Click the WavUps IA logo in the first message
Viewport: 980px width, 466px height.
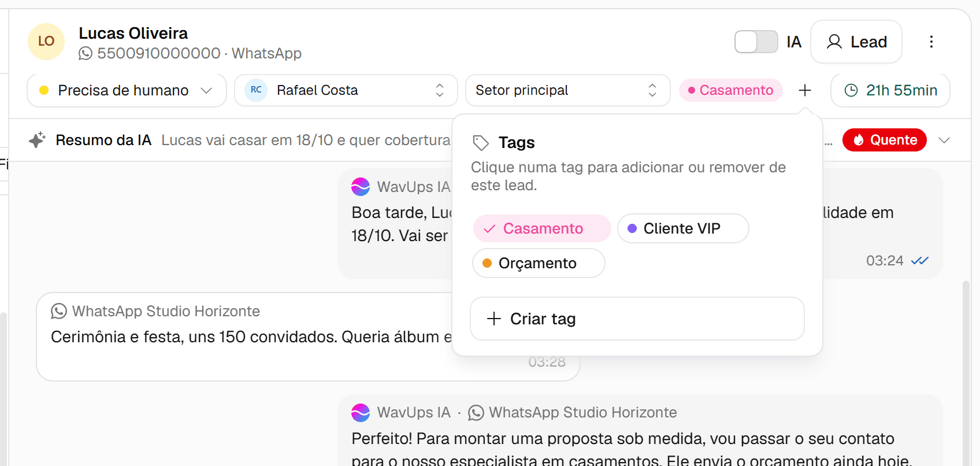361,187
